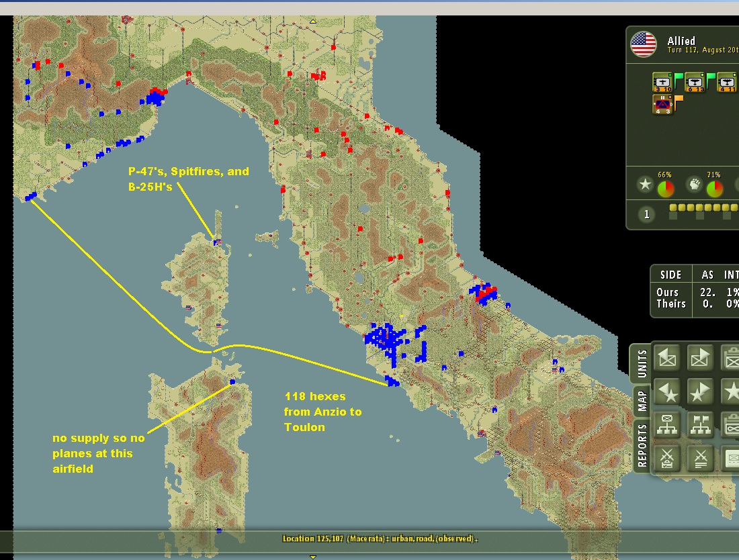Open combat report swords with lines icon
The width and height of the screenshot is (739, 560).
[x=699, y=458]
